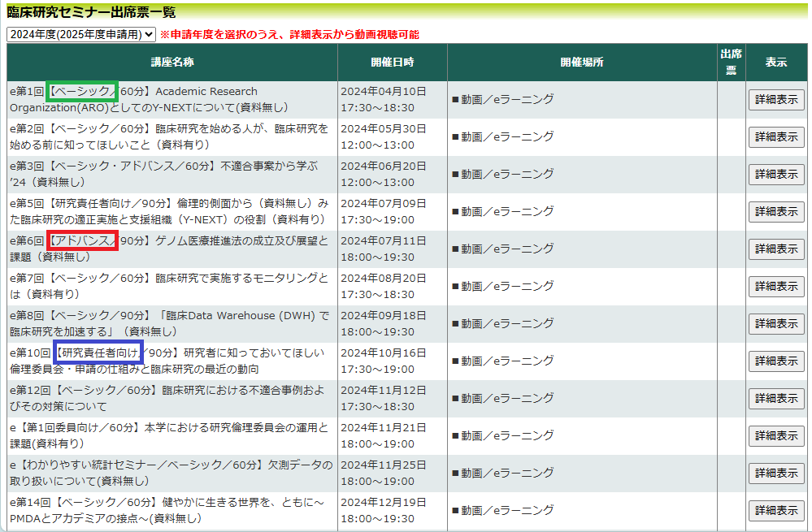Open 詳細表示 for e第12回 不適合事例 seminar
Viewport: 812px width, 532px height.
[776, 399]
